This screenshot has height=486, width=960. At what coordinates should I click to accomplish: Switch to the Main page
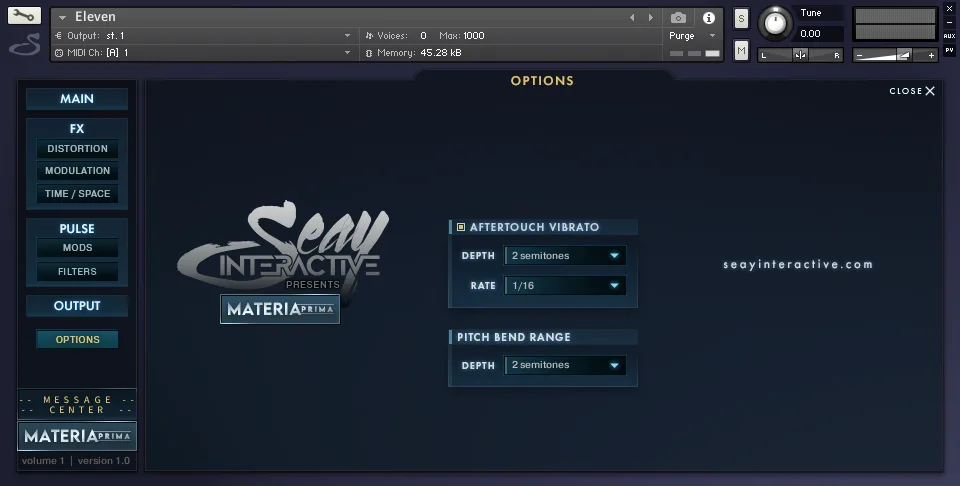pyautogui.click(x=77, y=99)
